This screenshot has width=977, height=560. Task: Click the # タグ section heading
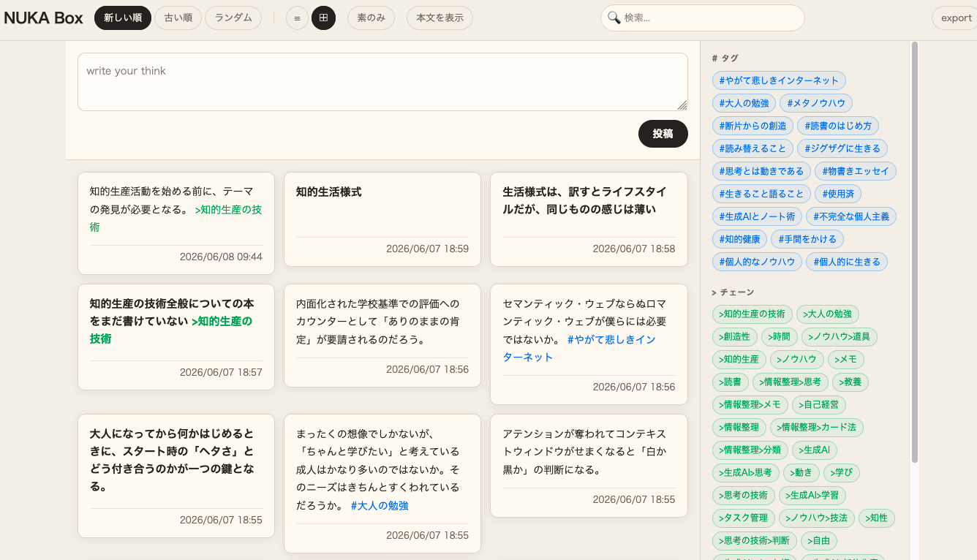[725, 58]
